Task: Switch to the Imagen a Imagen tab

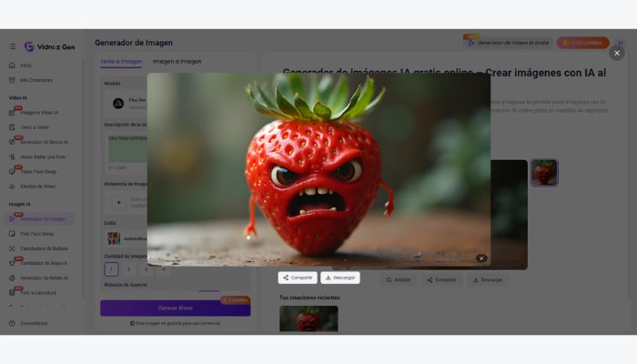Action: [x=177, y=62]
